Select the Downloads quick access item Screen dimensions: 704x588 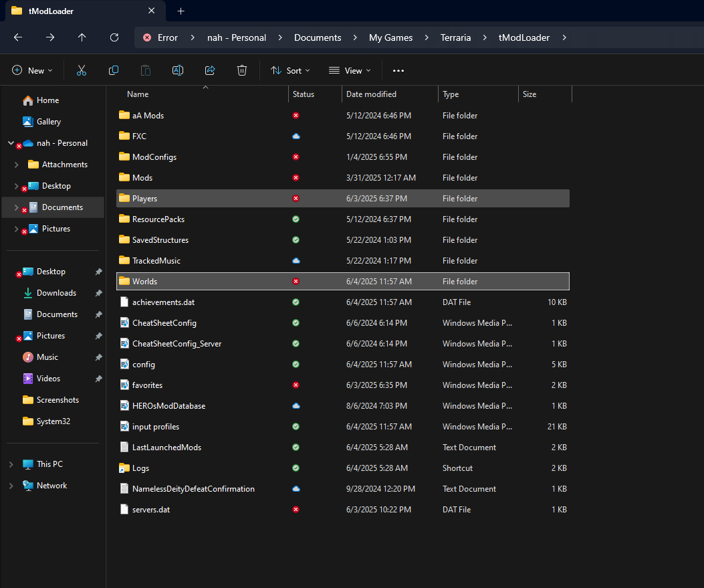(56, 293)
